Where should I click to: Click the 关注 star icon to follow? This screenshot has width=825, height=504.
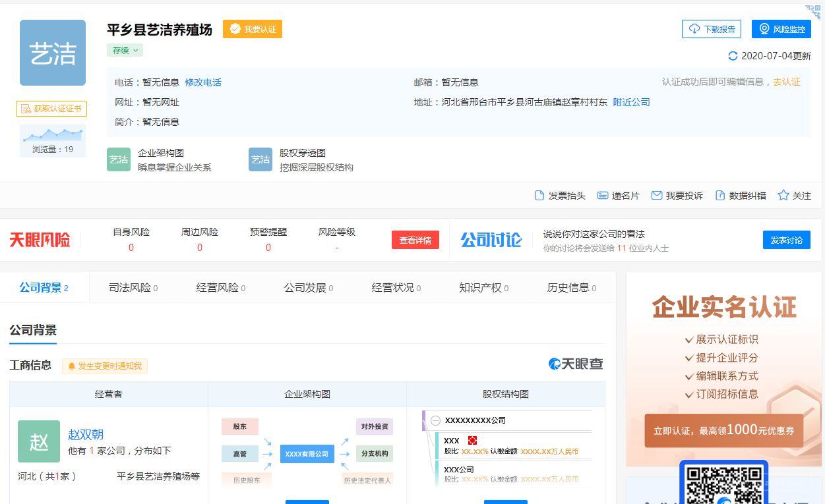click(783, 196)
